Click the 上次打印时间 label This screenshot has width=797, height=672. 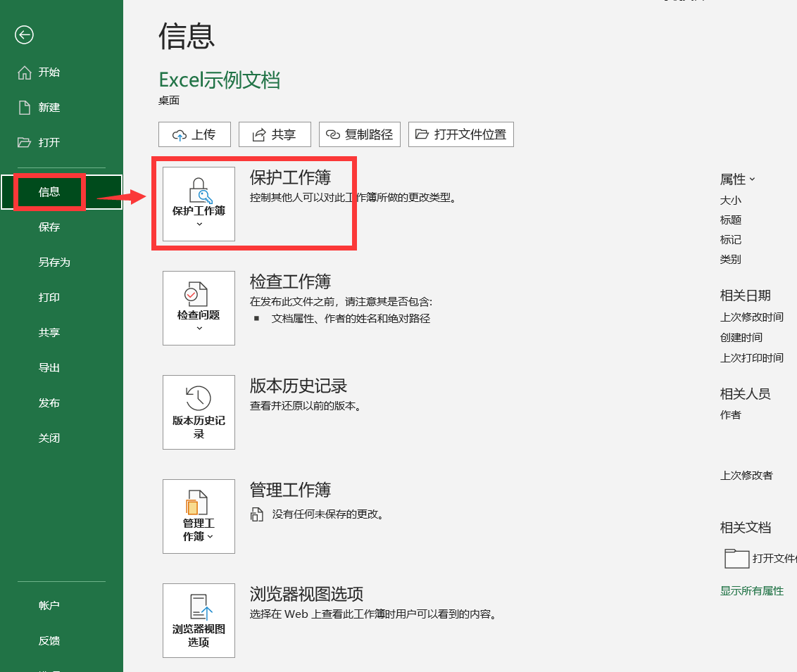point(752,357)
